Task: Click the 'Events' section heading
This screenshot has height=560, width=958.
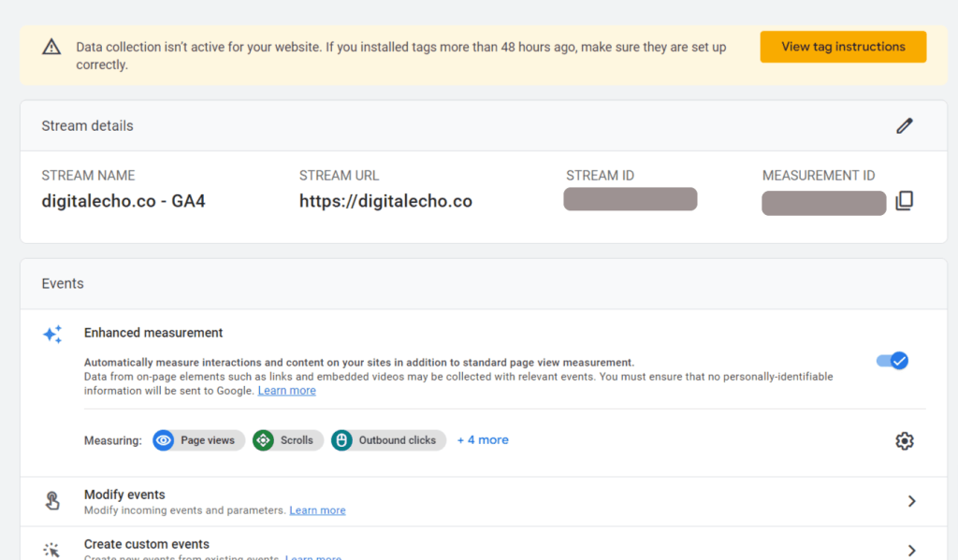Action: [x=63, y=283]
